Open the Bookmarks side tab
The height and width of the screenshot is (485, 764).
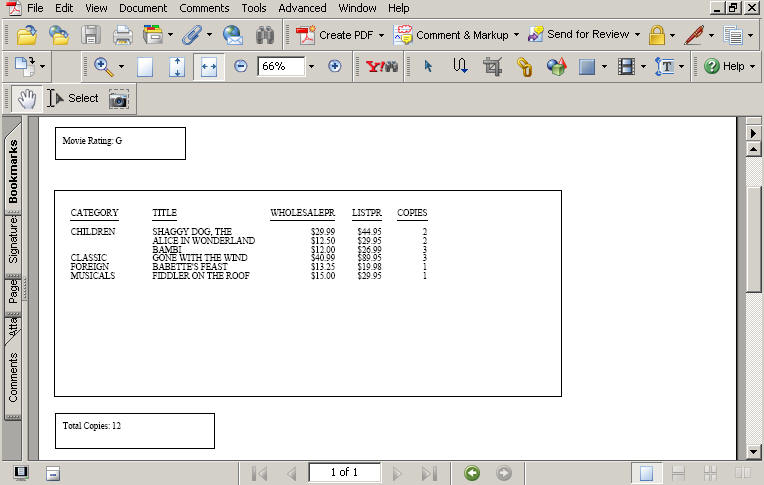[x=13, y=171]
